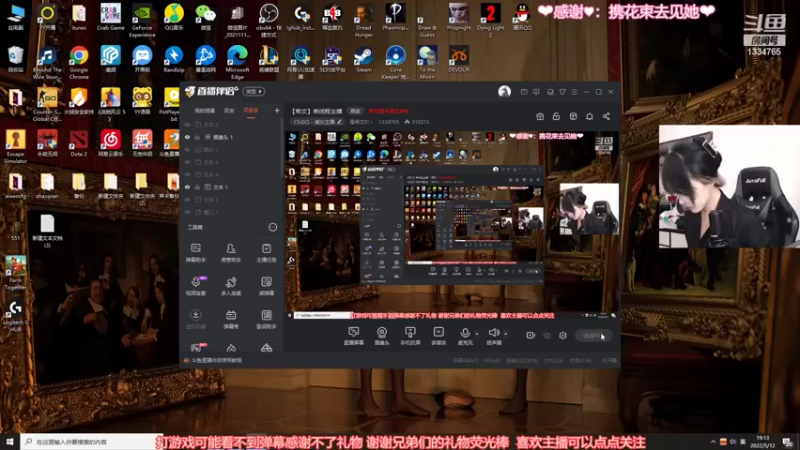Toggle preview eye icon in bottom bar

(546, 335)
